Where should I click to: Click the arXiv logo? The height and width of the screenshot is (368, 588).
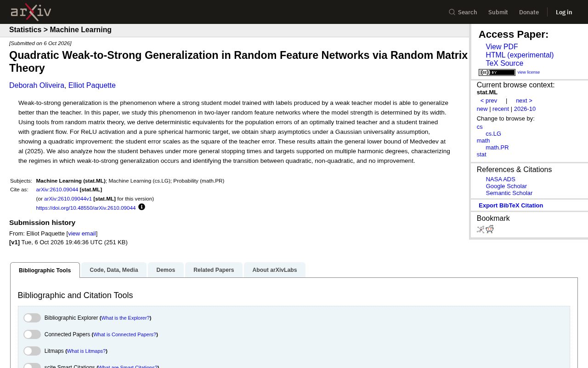click(x=31, y=12)
